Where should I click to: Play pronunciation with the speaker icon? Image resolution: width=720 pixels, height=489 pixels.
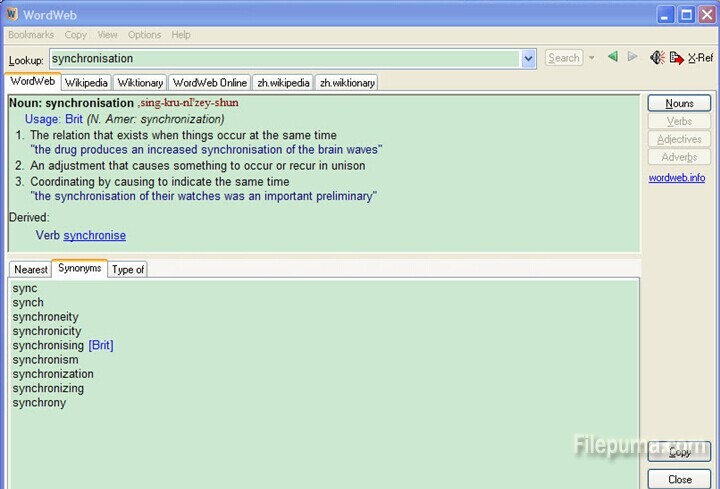click(x=657, y=58)
